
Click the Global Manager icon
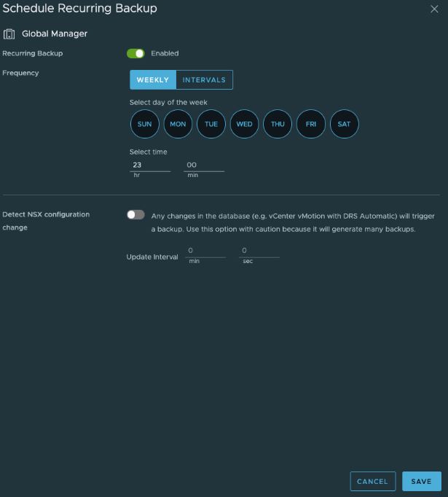tap(9, 34)
